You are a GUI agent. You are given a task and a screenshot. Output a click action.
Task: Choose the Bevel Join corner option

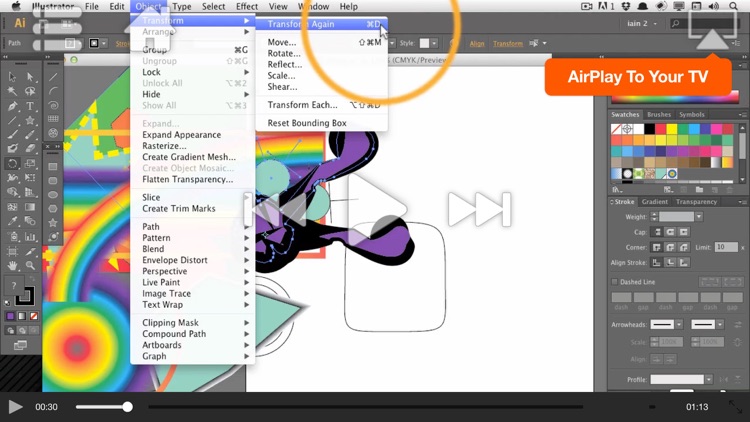pos(684,247)
